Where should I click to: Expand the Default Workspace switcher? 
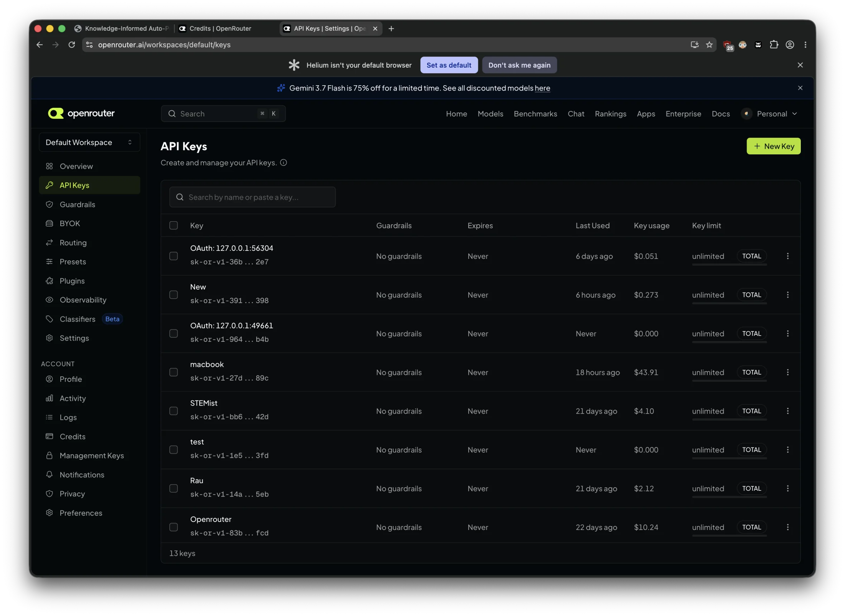click(x=89, y=142)
